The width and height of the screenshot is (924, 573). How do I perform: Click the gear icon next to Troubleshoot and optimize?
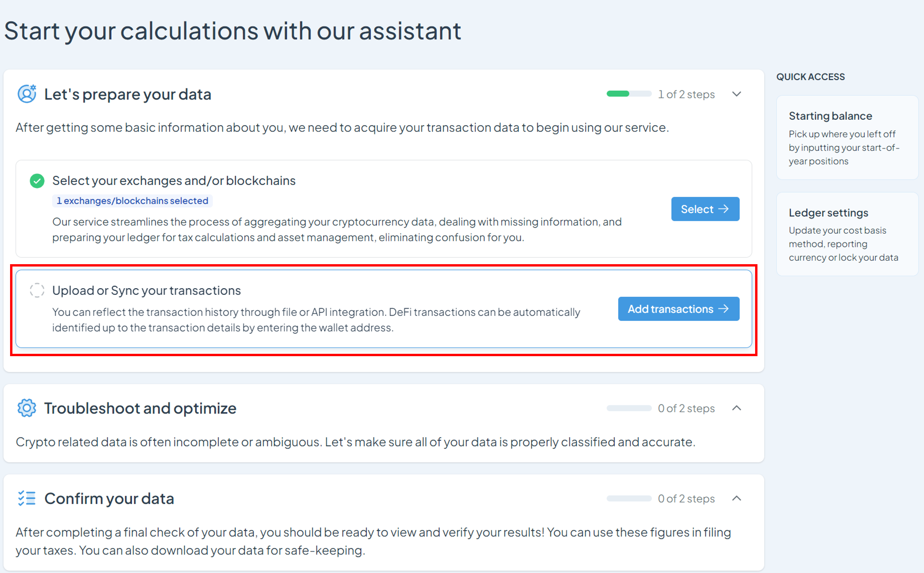27,408
